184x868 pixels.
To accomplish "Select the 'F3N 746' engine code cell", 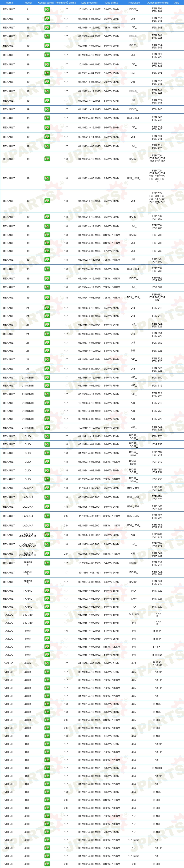I will click(157, 28).
